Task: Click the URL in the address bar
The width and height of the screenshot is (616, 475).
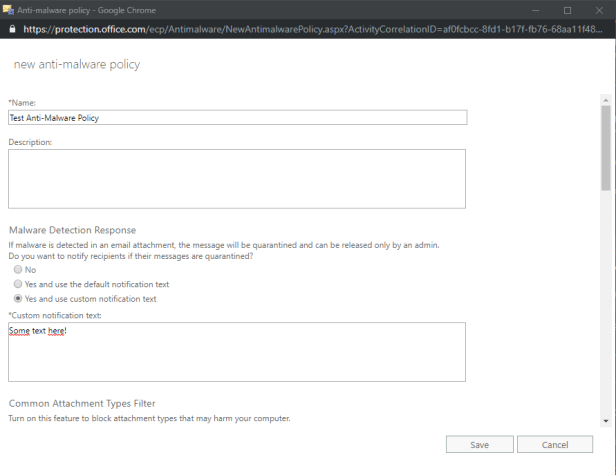Action: [x=312, y=29]
